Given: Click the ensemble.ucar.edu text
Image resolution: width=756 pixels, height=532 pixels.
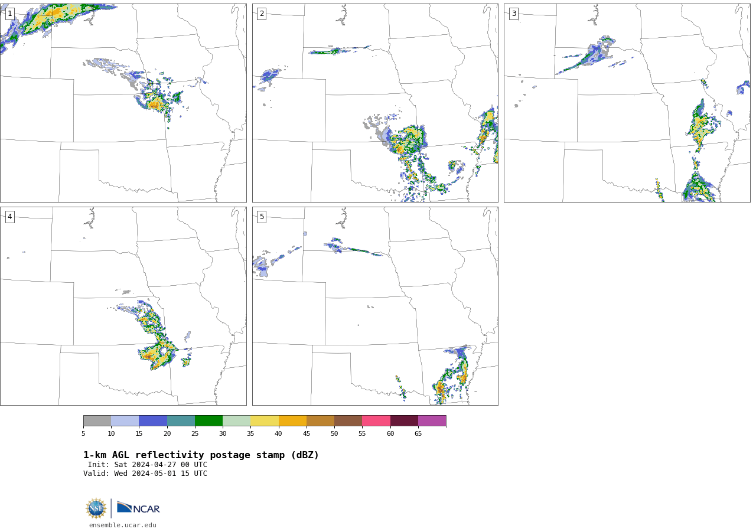Looking at the screenshot, I should click(123, 525).
